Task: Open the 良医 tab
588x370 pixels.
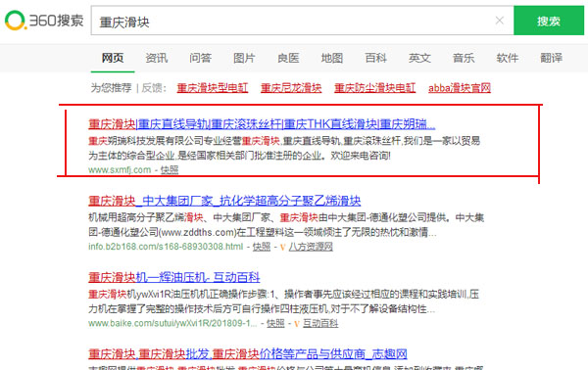Action: 288,58
